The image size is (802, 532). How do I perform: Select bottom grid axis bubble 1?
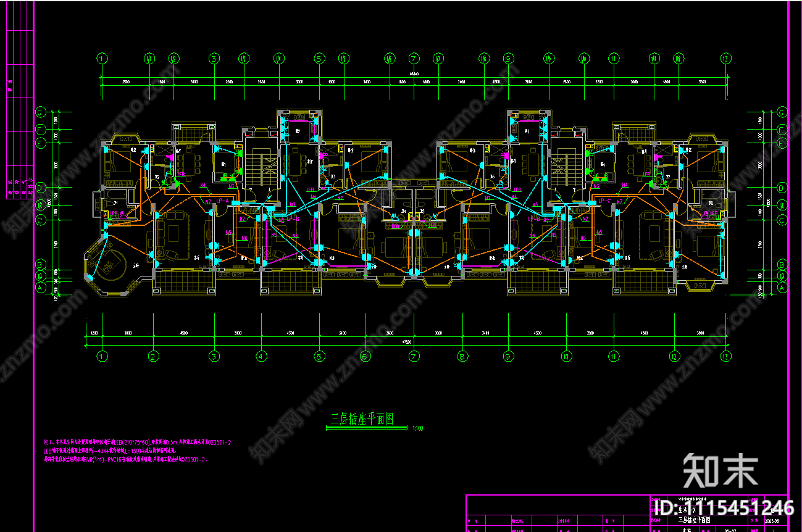(102, 356)
